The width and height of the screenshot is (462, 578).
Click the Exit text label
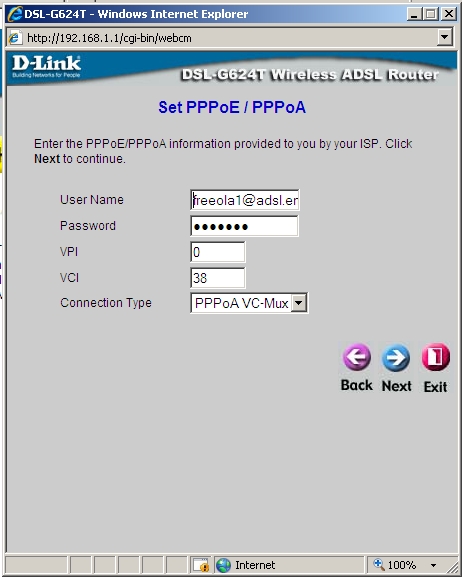(x=435, y=387)
